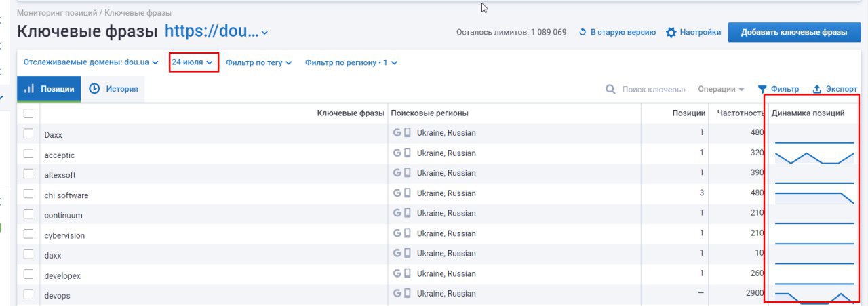868x306 pixels.
Task: Check the devops keyword checkbox
Action: point(28,294)
